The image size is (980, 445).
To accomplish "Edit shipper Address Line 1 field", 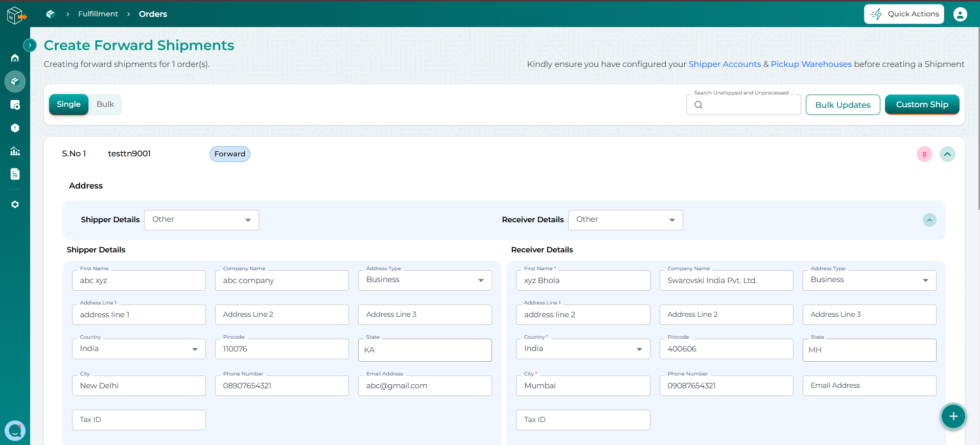I will (139, 315).
